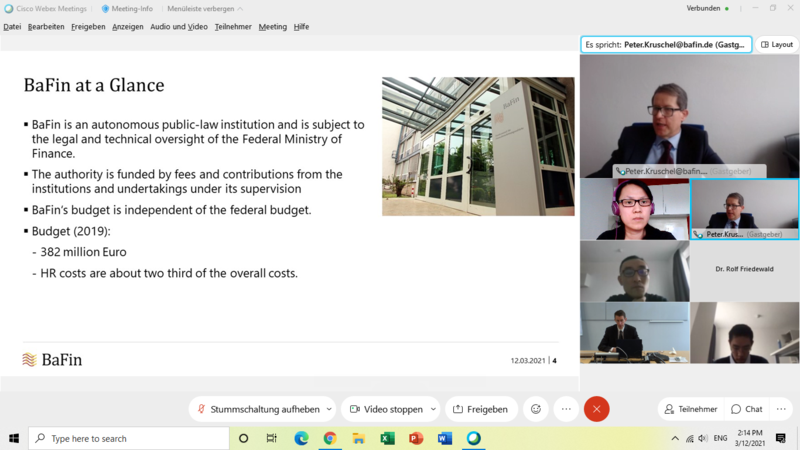Click the Meeting-Info shield button
The image size is (800, 450).
[x=128, y=9]
